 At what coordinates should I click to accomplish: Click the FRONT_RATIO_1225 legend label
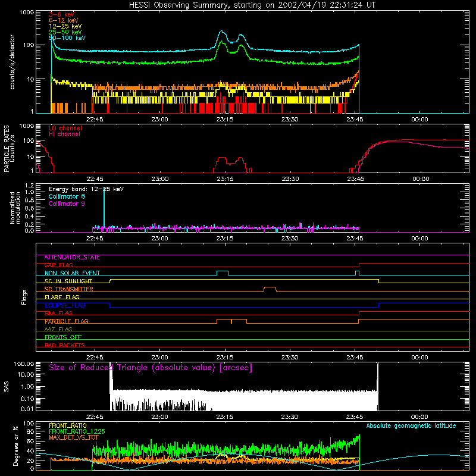click(x=77, y=431)
